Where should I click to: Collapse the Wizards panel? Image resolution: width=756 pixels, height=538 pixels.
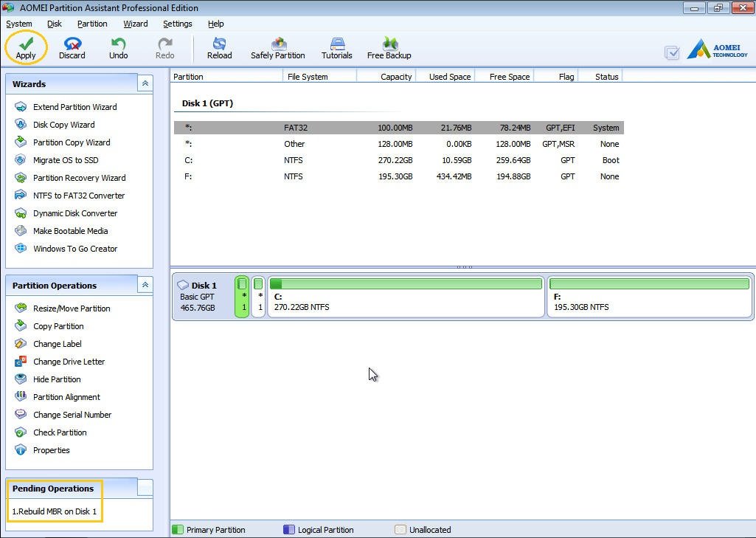(145, 84)
